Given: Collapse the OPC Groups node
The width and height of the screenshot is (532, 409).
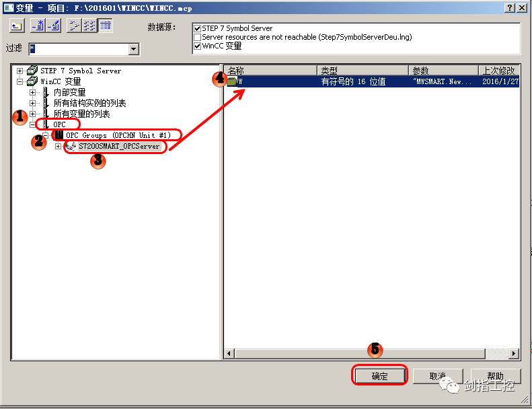Looking at the screenshot, I should [46, 135].
